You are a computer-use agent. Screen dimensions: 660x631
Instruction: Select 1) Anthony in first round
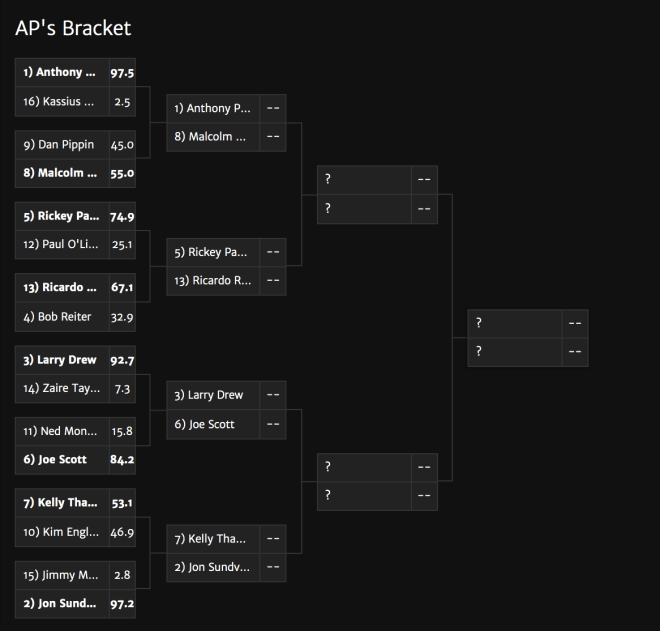75,72
